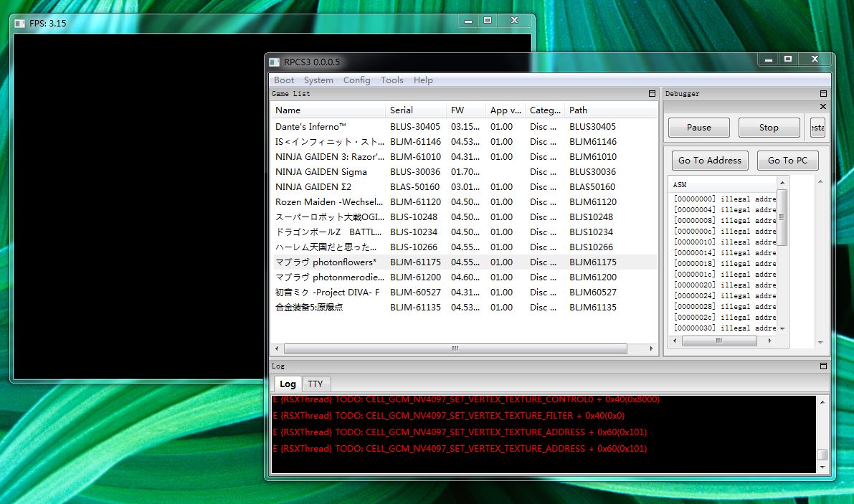
Task: Click Log scroll up arrow
Action: coord(822,402)
